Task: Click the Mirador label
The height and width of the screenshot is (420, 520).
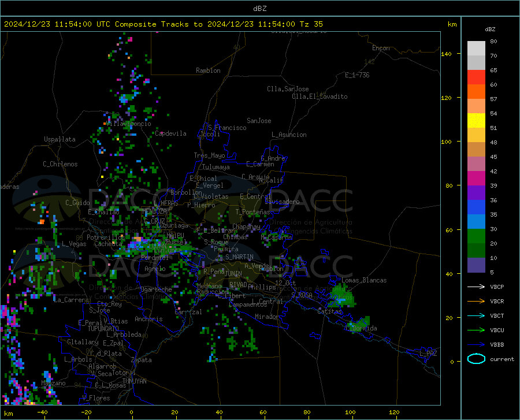Action: (x=266, y=317)
